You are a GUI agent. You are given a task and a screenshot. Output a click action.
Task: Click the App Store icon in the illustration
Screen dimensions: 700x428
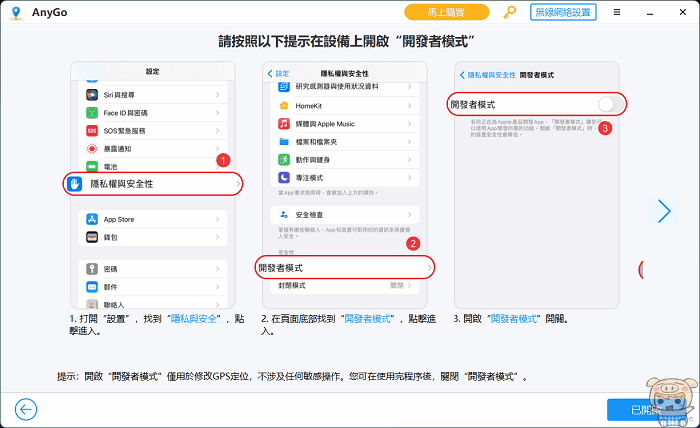[92, 219]
